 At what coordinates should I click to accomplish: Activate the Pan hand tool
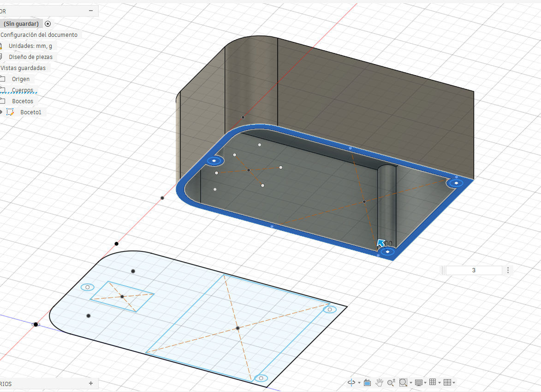tap(379, 382)
